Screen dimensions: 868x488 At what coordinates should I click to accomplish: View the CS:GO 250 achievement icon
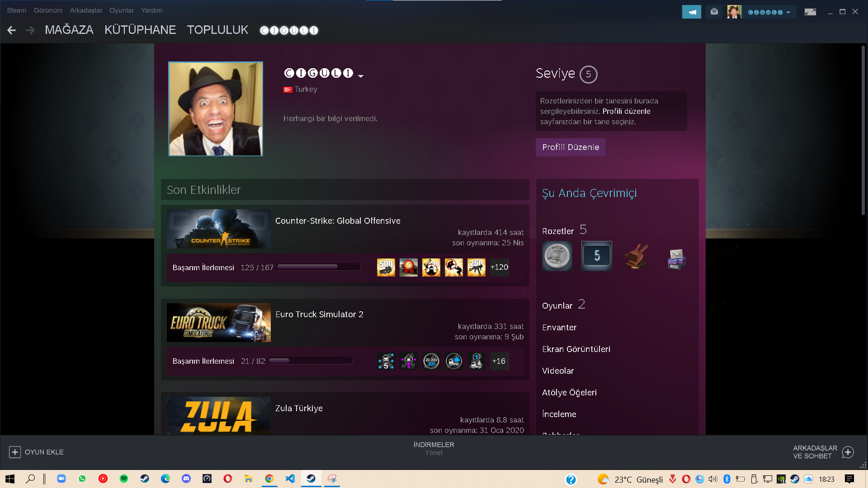tap(476, 267)
